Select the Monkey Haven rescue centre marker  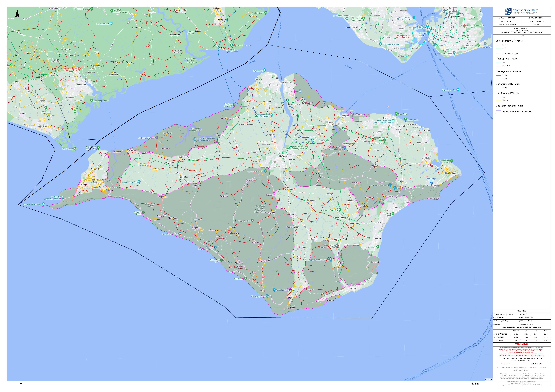pyautogui.click(x=306, y=147)
